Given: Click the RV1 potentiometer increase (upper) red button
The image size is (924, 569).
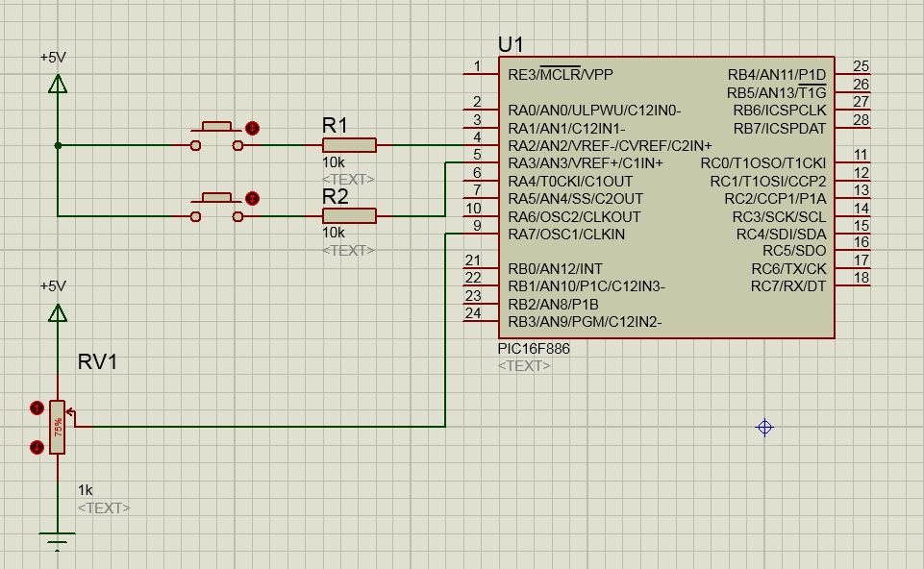Looking at the screenshot, I should tap(37, 408).
